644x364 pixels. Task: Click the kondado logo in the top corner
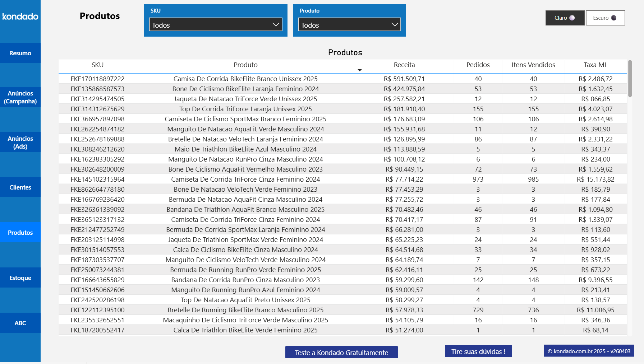click(x=20, y=17)
